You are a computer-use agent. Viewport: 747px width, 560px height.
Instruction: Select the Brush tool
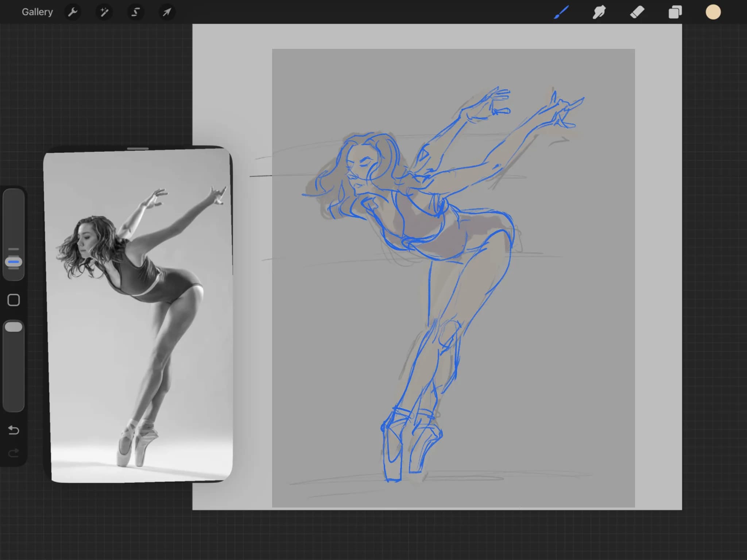tap(562, 12)
